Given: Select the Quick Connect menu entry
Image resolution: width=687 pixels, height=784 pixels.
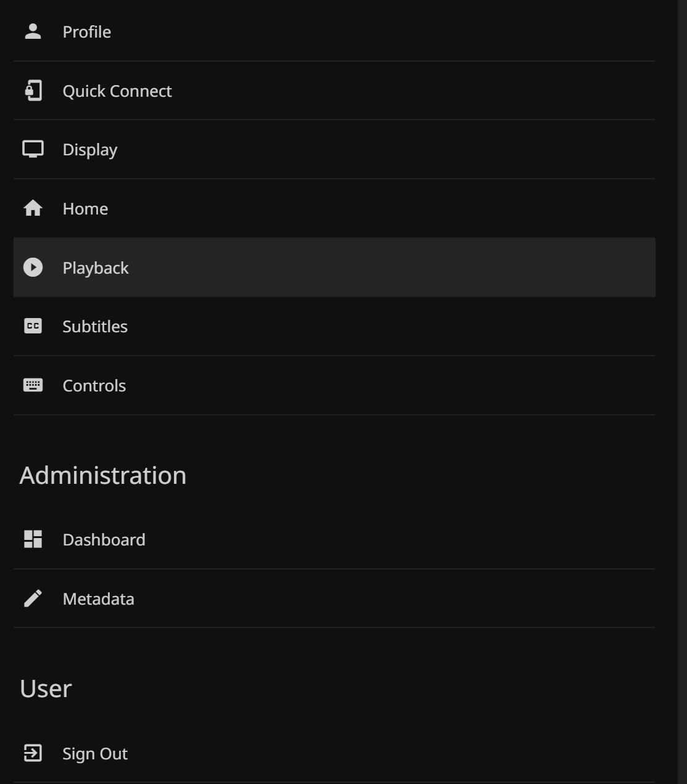Looking at the screenshot, I should tap(117, 91).
